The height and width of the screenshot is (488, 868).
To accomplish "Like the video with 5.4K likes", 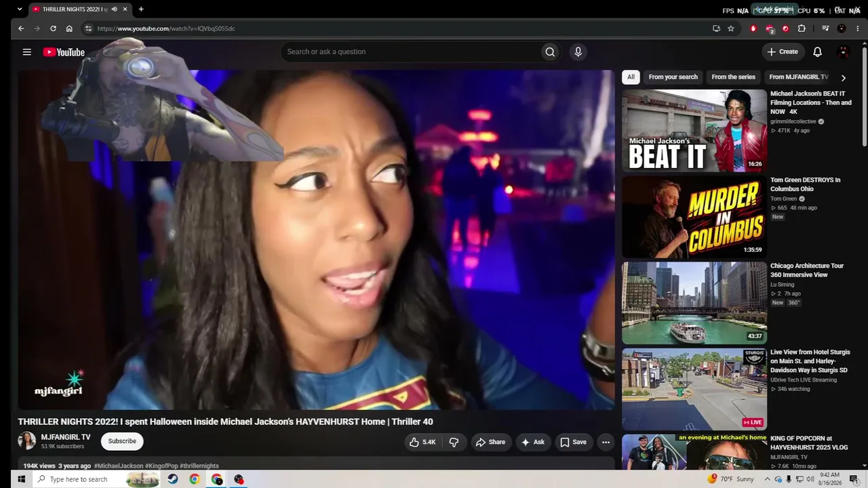I will point(422,442).
